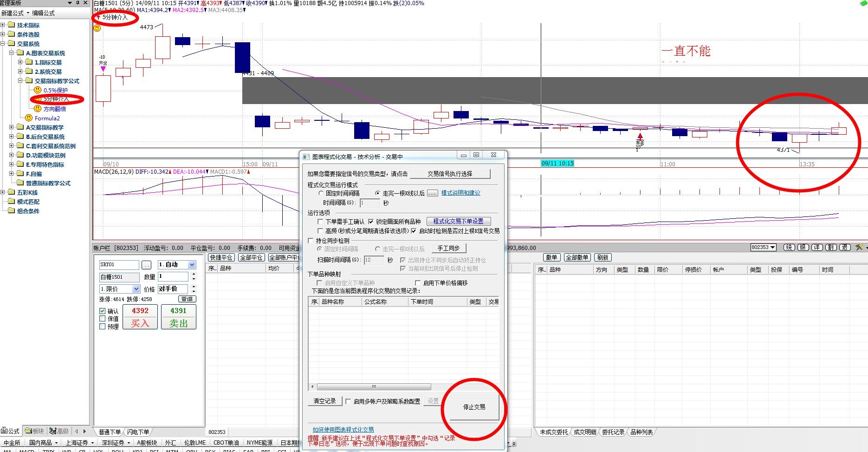Click the red buy signal arrow on chart
868x452 pixels.
640,136
